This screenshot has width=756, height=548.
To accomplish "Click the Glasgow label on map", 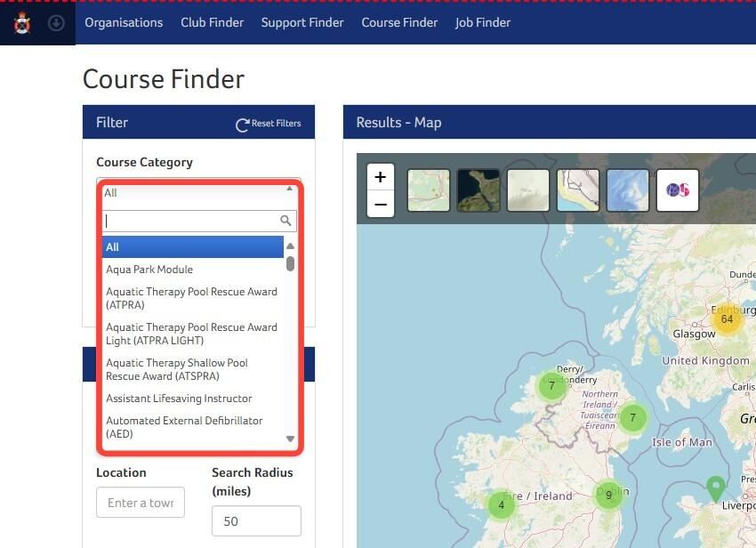I will pos(694,334).
